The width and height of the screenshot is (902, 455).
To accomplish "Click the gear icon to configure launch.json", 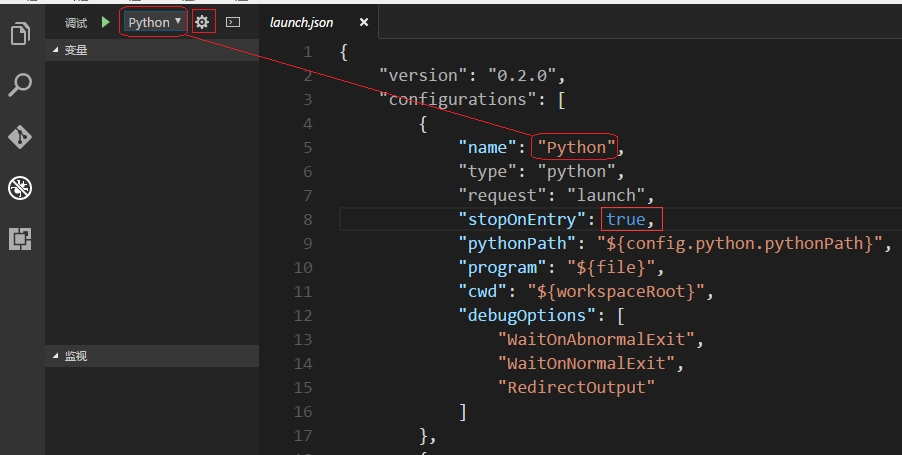I will (x=202, y=22).
